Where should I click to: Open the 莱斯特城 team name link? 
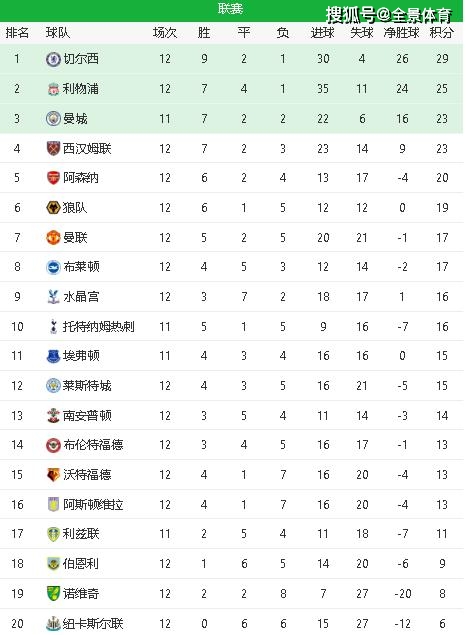(x=87, y=386)
